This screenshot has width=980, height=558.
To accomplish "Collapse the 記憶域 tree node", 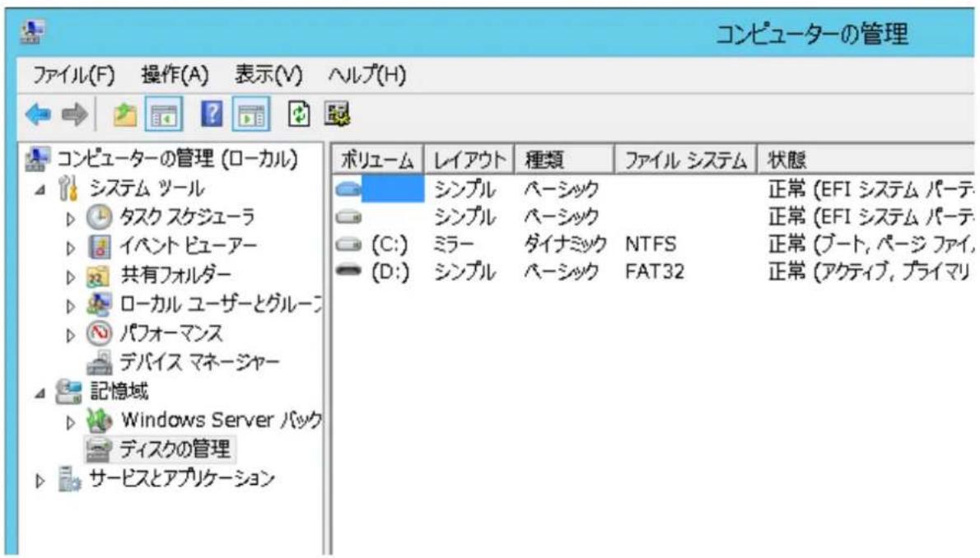I will [x=40, y=393].
